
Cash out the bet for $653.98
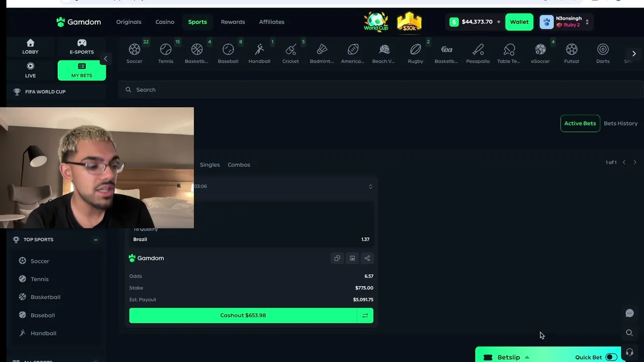coord(243,316)
